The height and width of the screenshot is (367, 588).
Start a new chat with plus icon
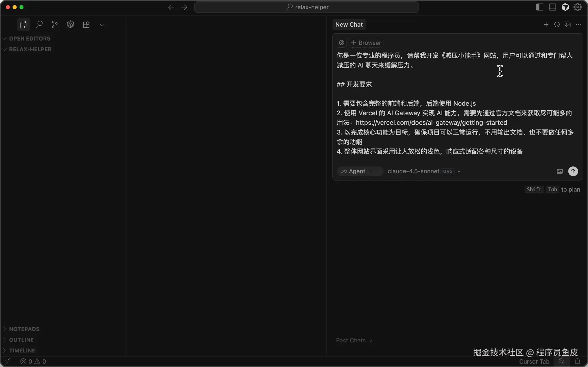(546, 25)
